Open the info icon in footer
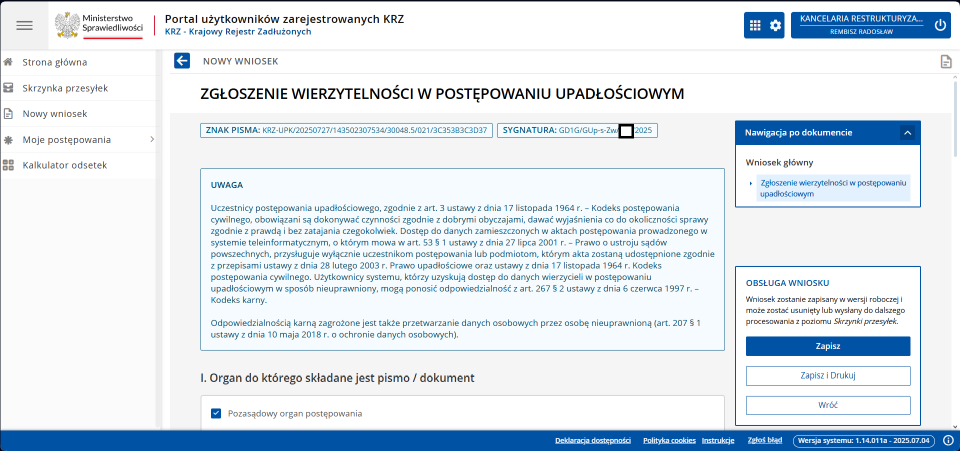This screenshot has width=960, height=451. point(948,440)
